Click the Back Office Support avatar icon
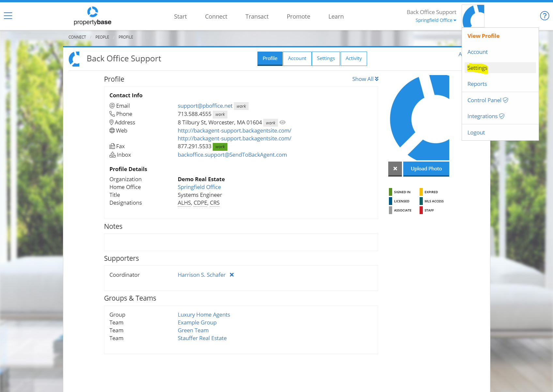Image resolution: width=553 pixels, height=392 pixels. (x=473, y=15)
